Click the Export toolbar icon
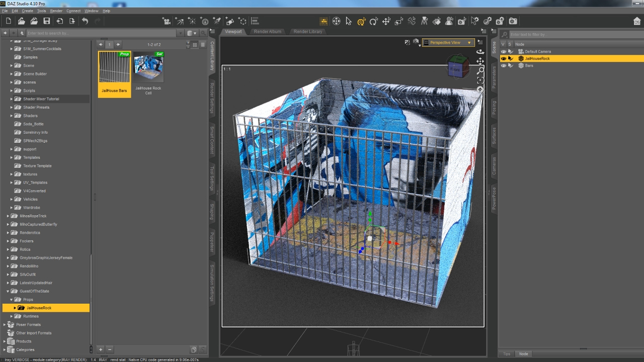644x362 pixels. coord(72,21)
